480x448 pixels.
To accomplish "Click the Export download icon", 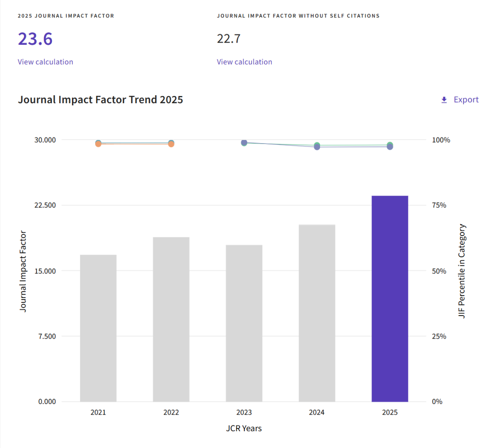I will (444, 100).
